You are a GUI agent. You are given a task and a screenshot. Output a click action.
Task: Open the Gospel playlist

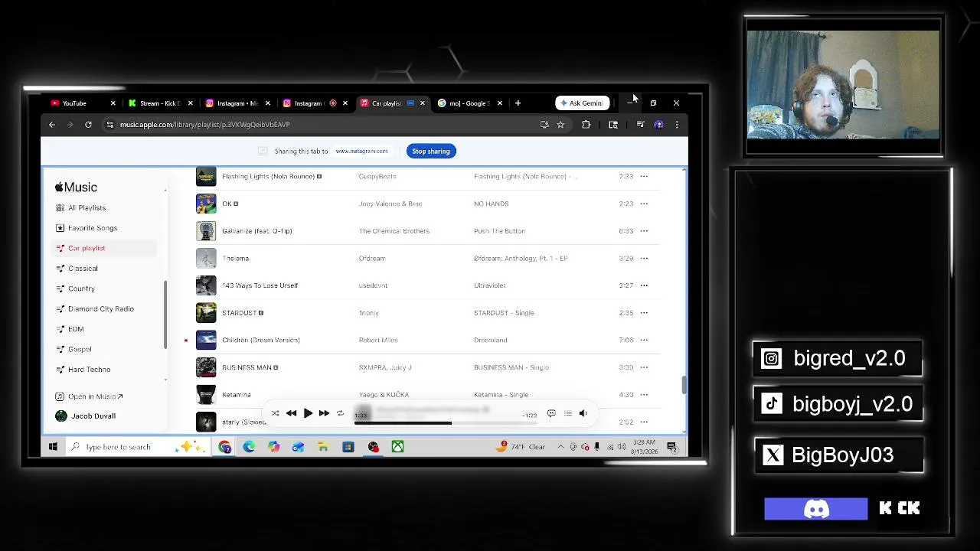point(105,349)
